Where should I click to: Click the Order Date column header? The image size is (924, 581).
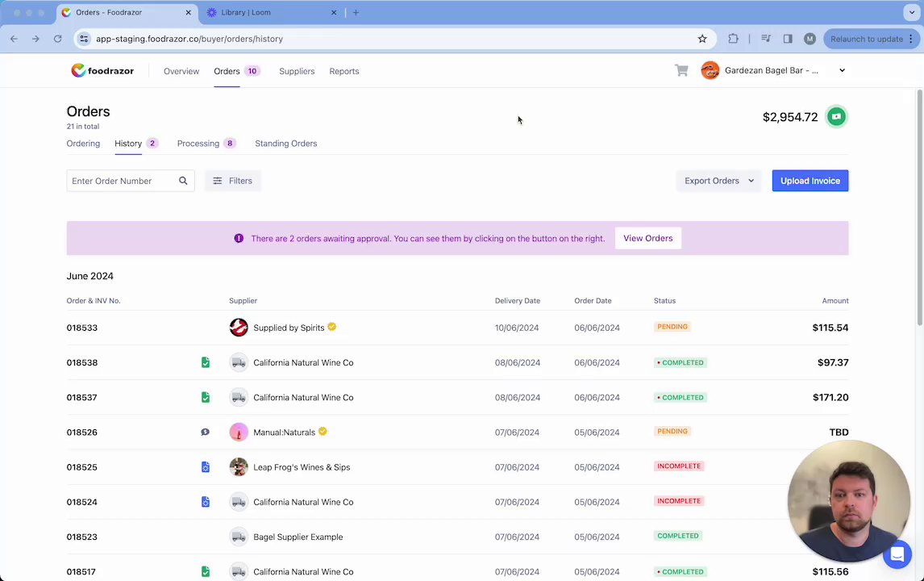click(593, 301)
